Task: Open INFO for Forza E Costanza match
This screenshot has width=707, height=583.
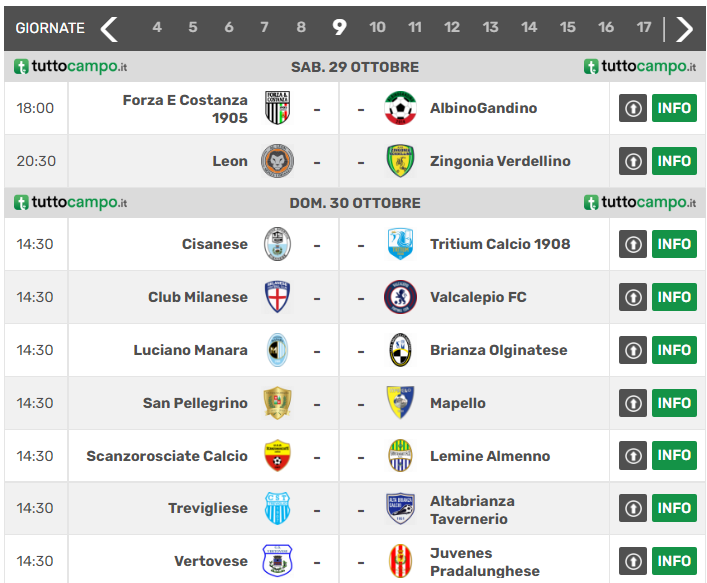Action: (x=674, y=108)
